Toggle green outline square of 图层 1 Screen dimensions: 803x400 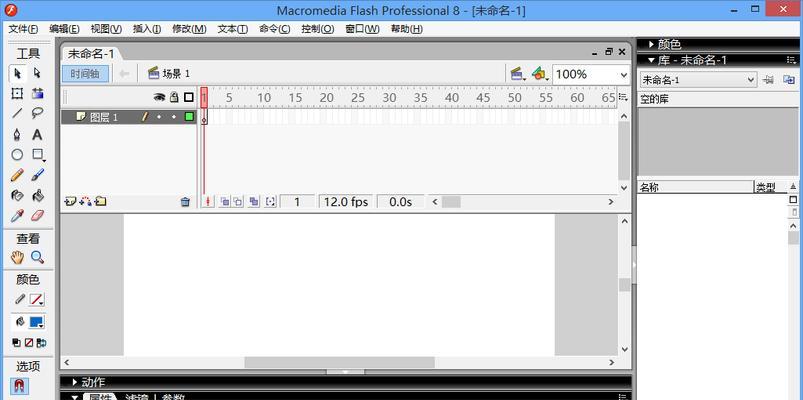pyautogui.click(x=189, y=117)
